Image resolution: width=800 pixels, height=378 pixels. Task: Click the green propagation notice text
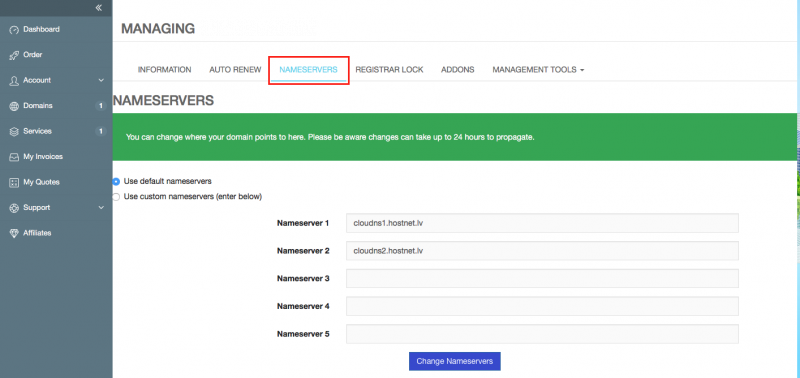point(330,137)
